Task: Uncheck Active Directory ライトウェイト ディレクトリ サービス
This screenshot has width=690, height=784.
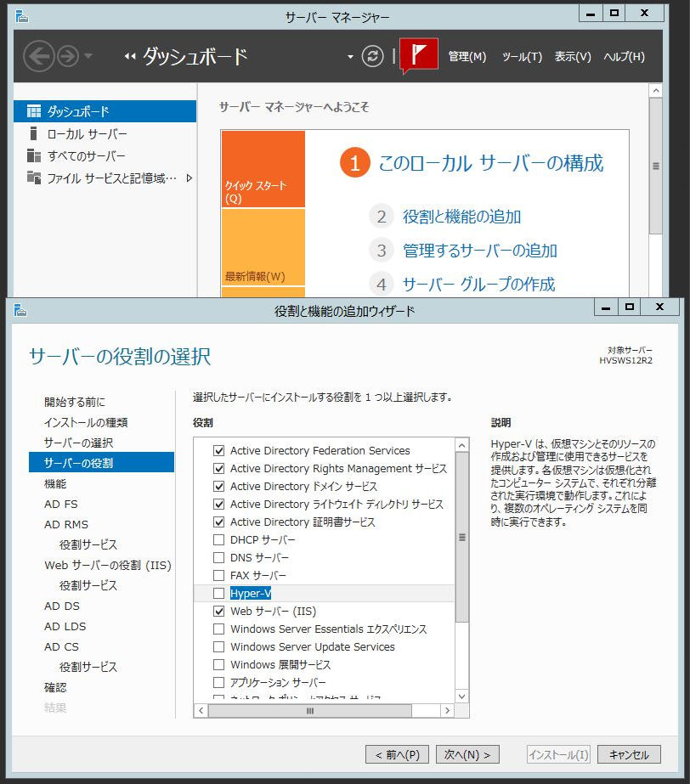Action: (218, 504)
